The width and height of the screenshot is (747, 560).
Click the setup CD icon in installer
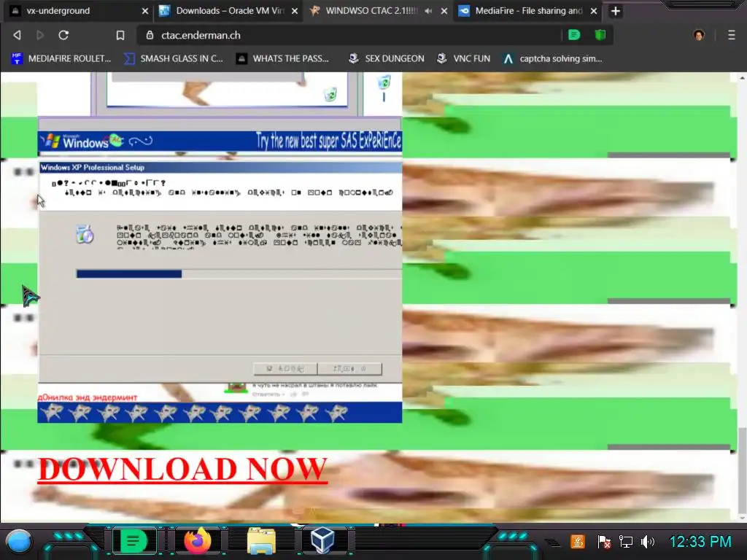85,234
